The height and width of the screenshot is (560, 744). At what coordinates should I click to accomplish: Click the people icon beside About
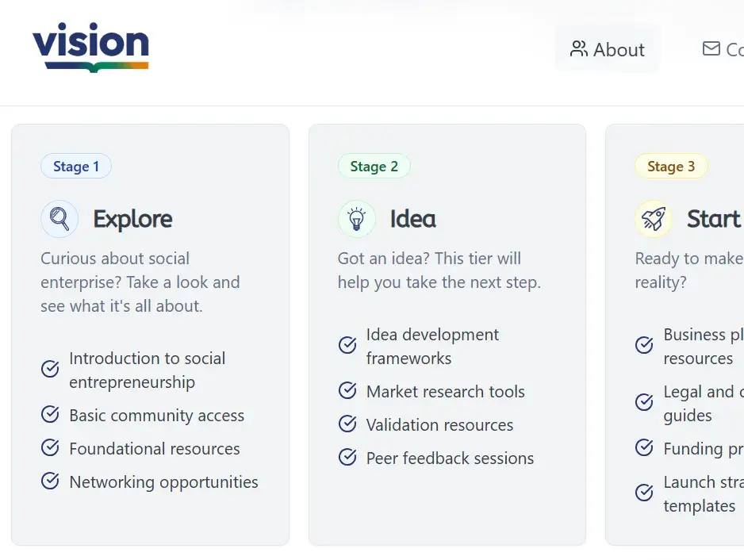coord(579,49)
